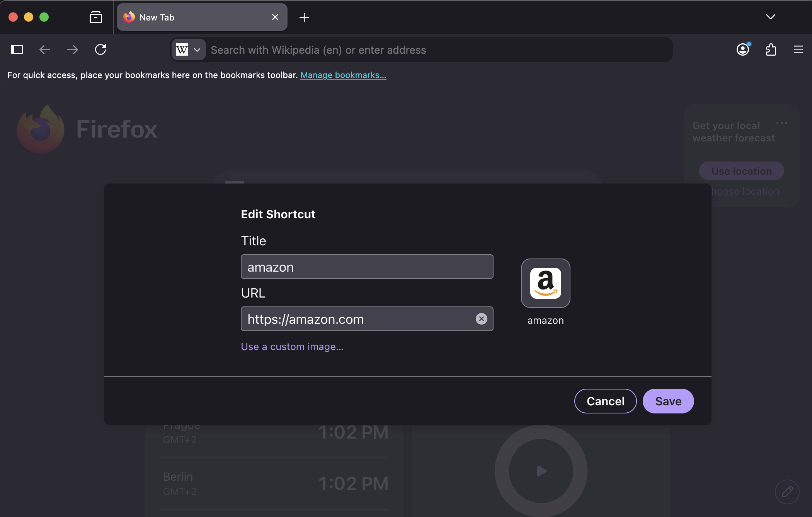Click the customize page pencil icon
This screenshot has width=812, height=517.
click(x=787, y=491)
